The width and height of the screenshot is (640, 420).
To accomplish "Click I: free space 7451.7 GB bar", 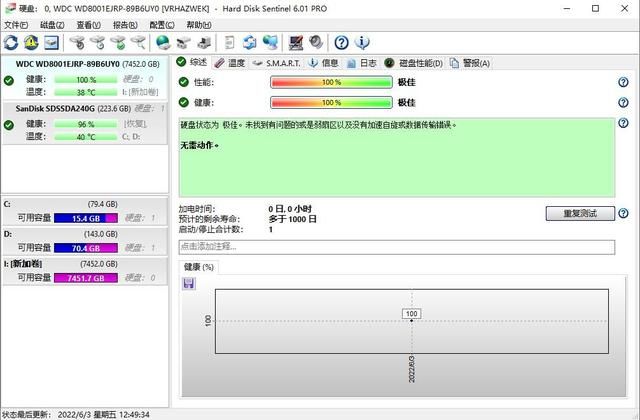I will coord(86,278).
